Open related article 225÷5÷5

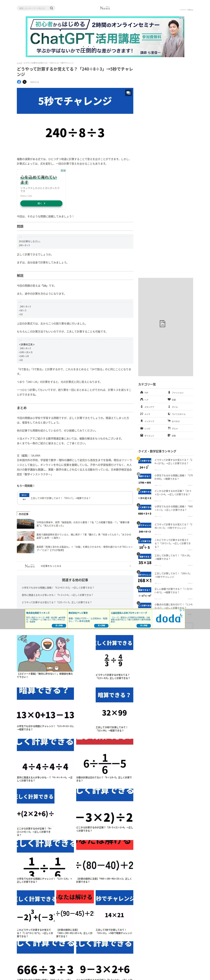[56, 602]
